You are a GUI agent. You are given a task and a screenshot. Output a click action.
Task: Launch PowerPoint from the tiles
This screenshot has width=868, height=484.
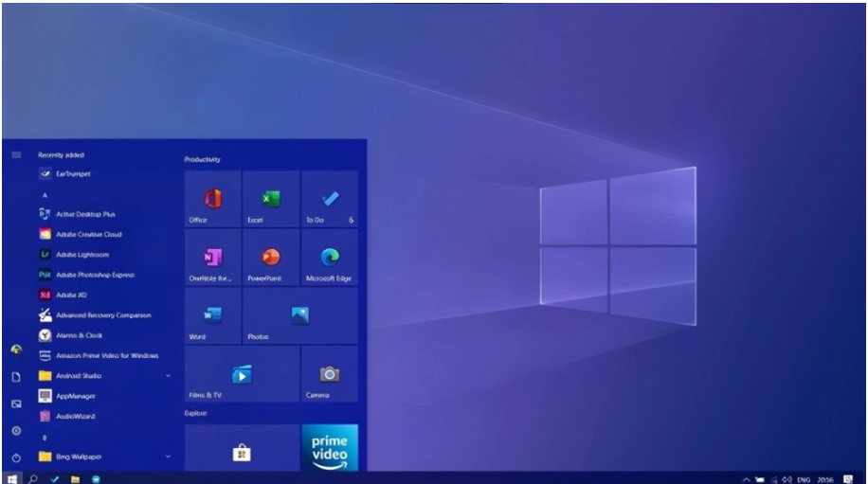(x=271, y=258)
